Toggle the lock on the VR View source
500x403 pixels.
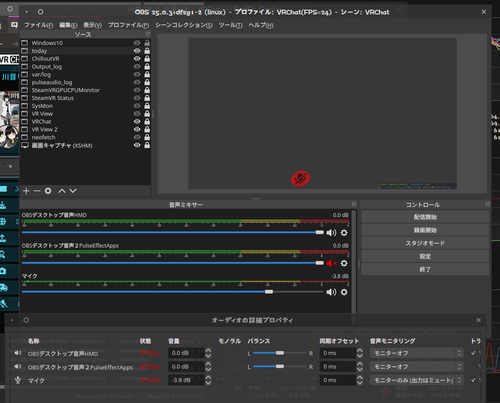tap(147, 114)
